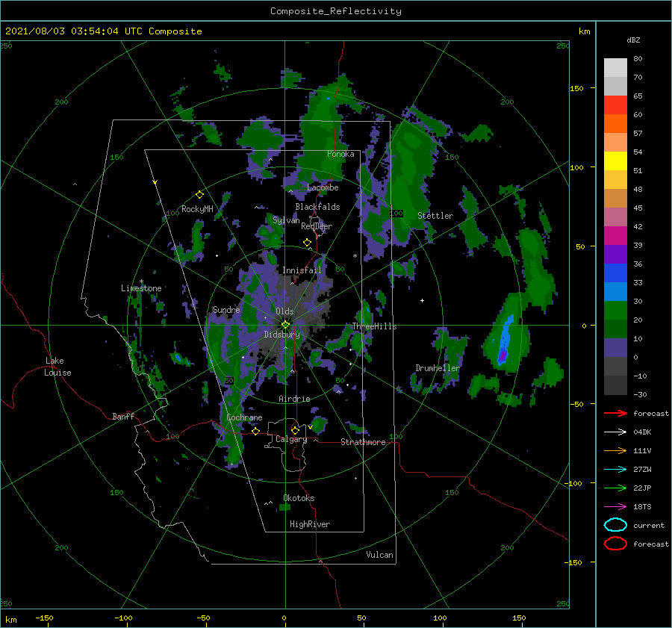The image size is (672, 628).
Task: Click the Lacombe city label
Action: [323, 187]
